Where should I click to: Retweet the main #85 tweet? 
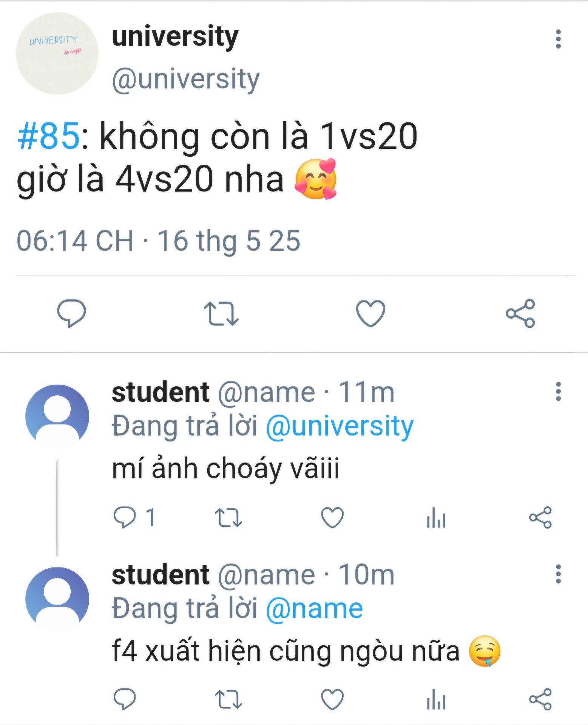pyautogui.click(x=221, y=313)
